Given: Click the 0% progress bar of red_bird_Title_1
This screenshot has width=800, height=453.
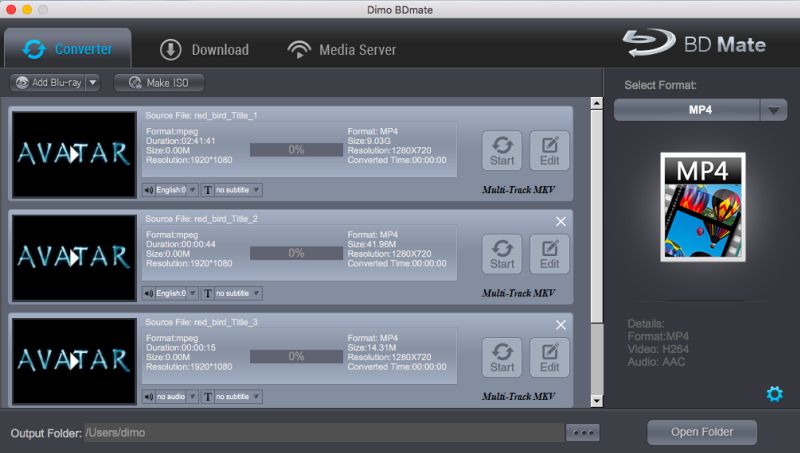Looking at the screenshot, I should pos(296,150).
